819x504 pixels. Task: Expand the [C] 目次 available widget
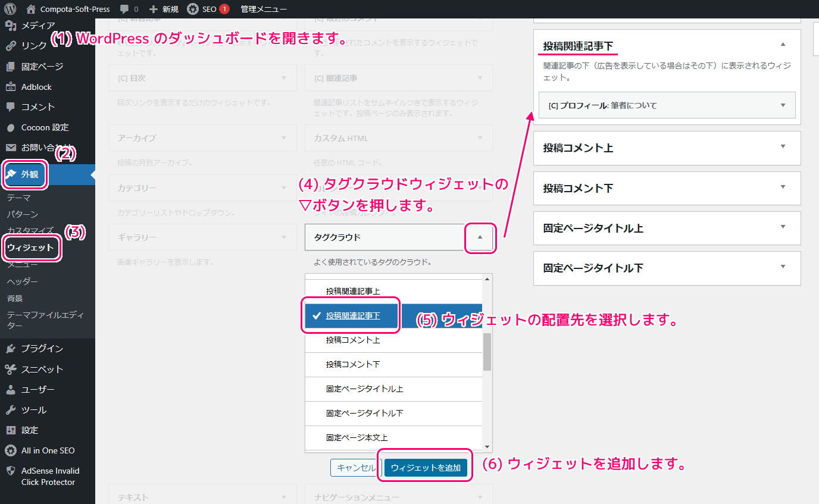click(284, 78)
